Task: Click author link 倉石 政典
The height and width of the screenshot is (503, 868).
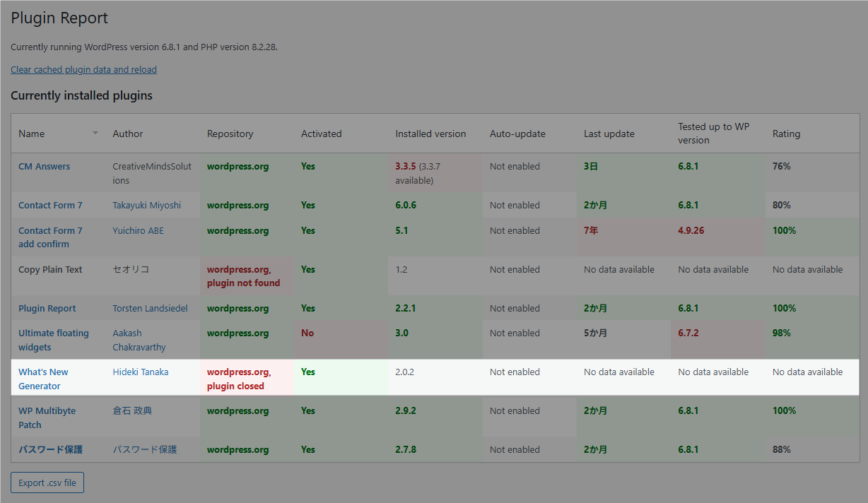Action: click(132, 411)
